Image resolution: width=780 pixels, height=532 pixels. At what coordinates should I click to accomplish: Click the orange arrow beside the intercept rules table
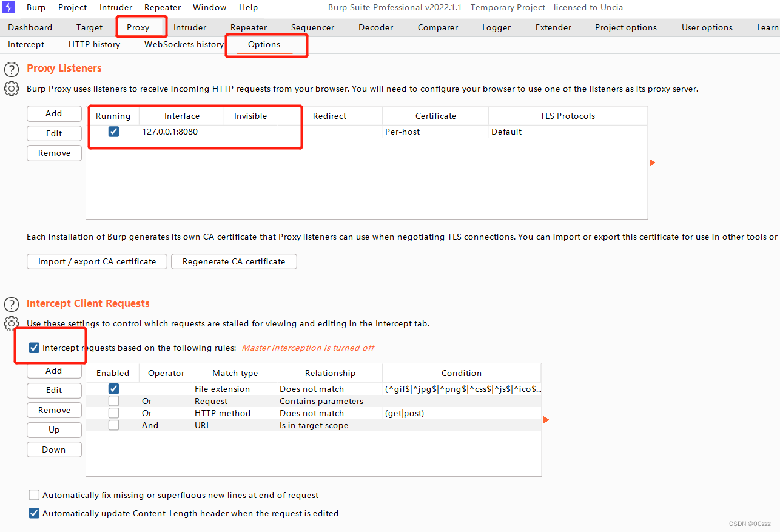pos(546,420)
